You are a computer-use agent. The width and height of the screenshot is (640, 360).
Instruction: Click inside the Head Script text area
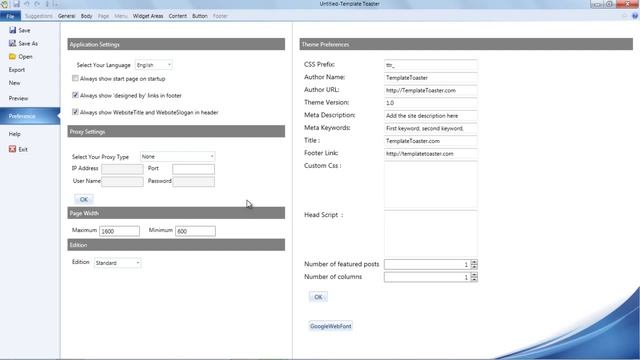pos(431,233)
